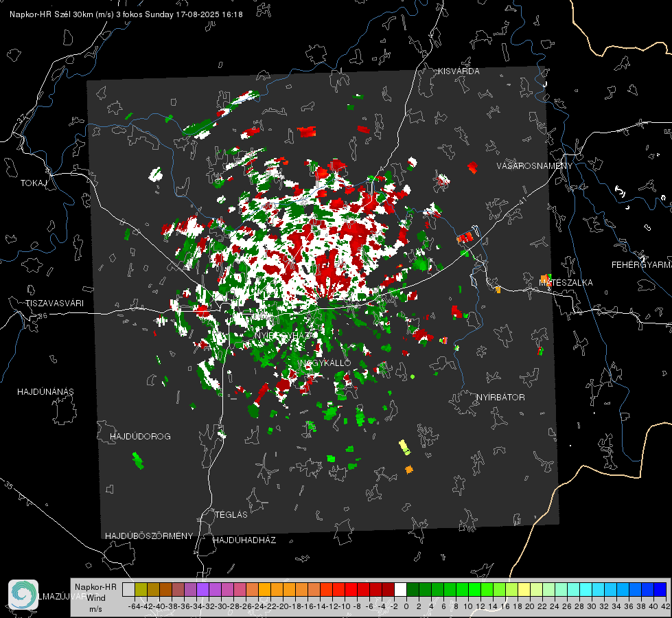Click the pale yellow swatch above 18 in the legend
The image size is (672, 618).
pyautogui.click(x=524, y=590)
